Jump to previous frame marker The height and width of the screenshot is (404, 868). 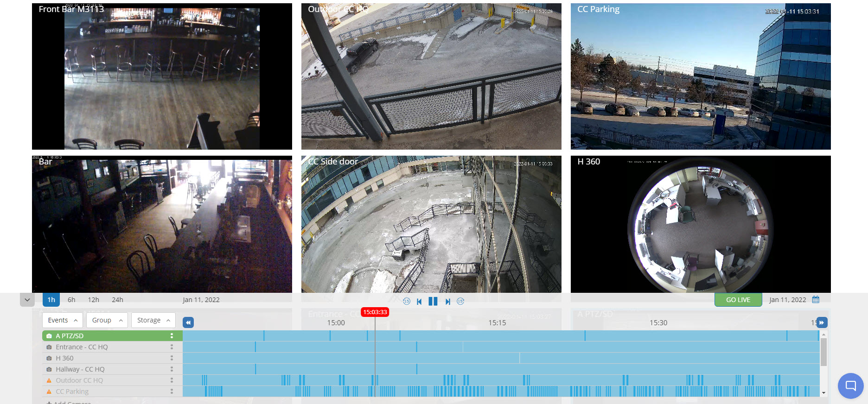419,302
